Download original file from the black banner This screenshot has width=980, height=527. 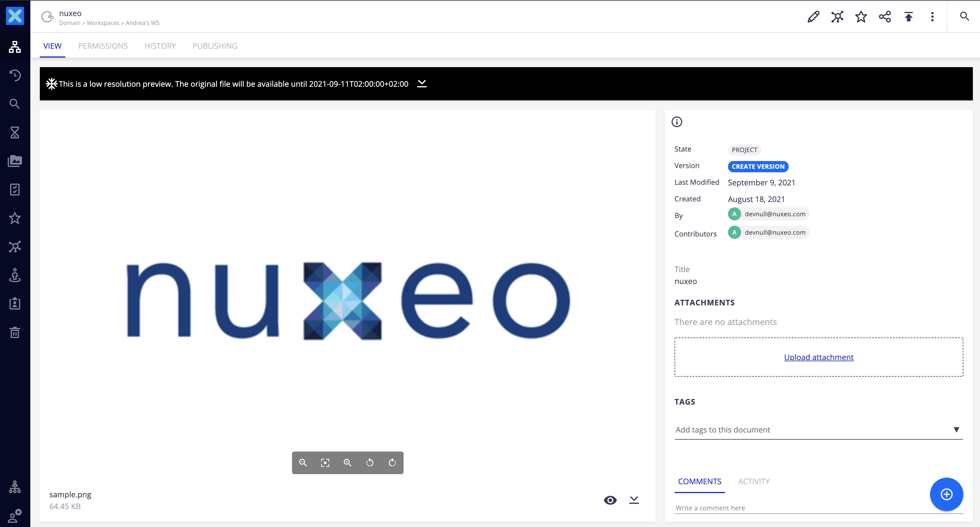(422, 84)
